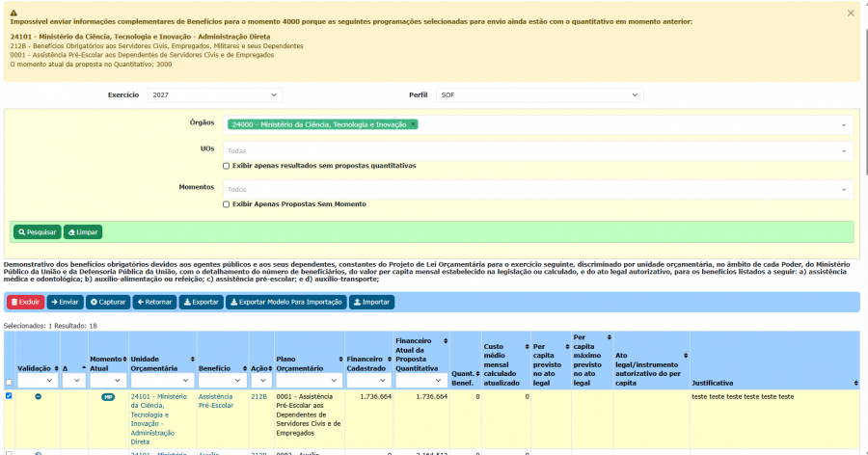Open the Momentos 'Todos' dropdown
Screen dimensions: 868x455
537,189
